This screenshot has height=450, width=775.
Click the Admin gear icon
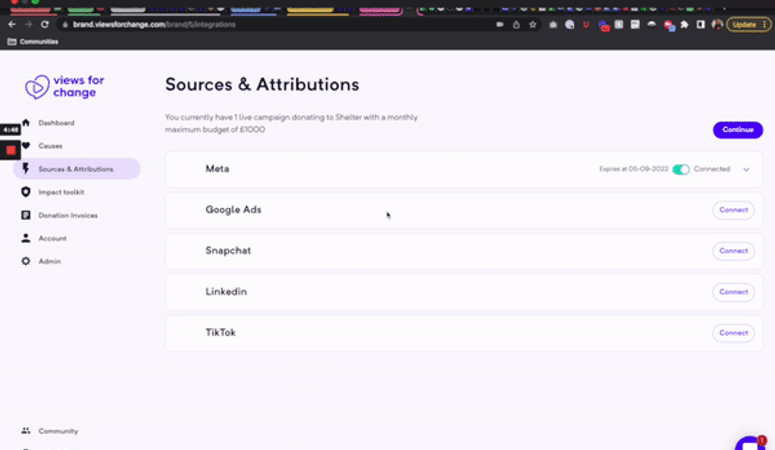tap(26, 261)
